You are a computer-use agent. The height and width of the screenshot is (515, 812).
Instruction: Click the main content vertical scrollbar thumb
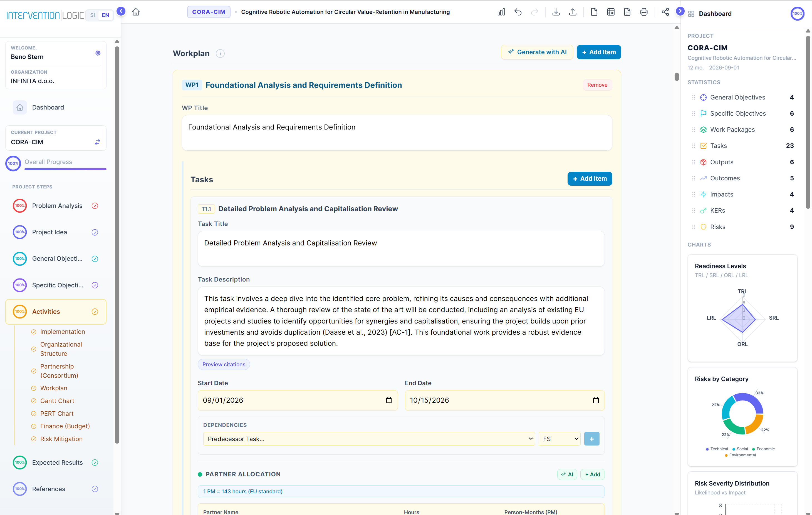pos(677,77)
